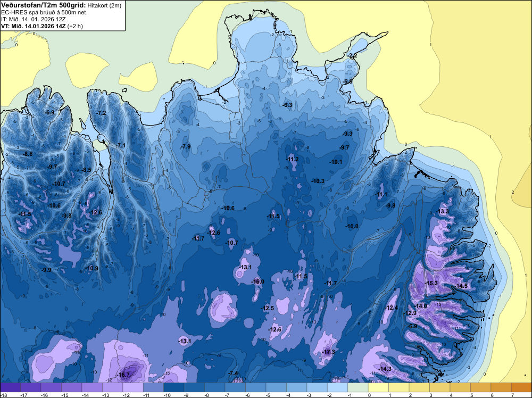Select orange legend swatch right of 7
The width and height of the screenshot is (532, 398).
[x=521, y=387]
